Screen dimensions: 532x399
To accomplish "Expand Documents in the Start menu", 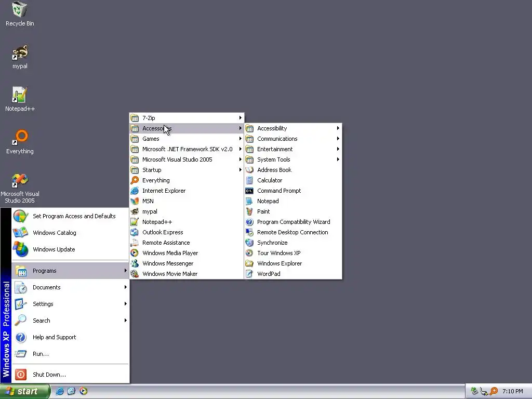I will (70, 287).
